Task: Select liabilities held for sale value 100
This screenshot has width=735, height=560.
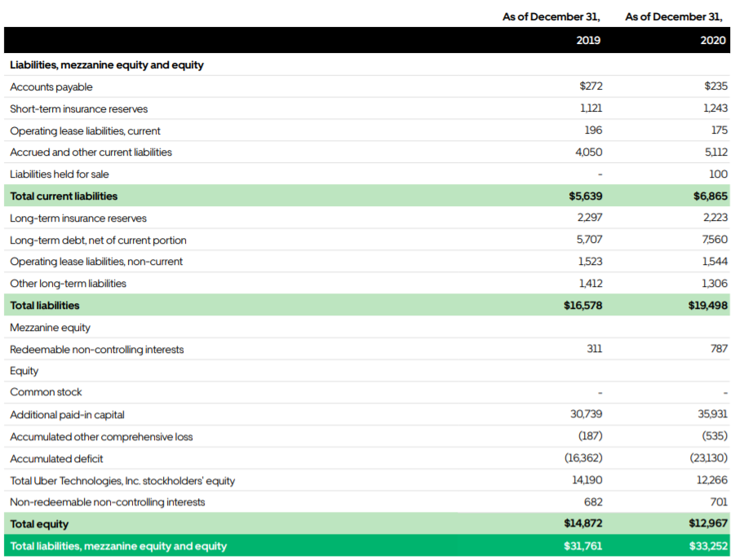Action: click(718, 174)
